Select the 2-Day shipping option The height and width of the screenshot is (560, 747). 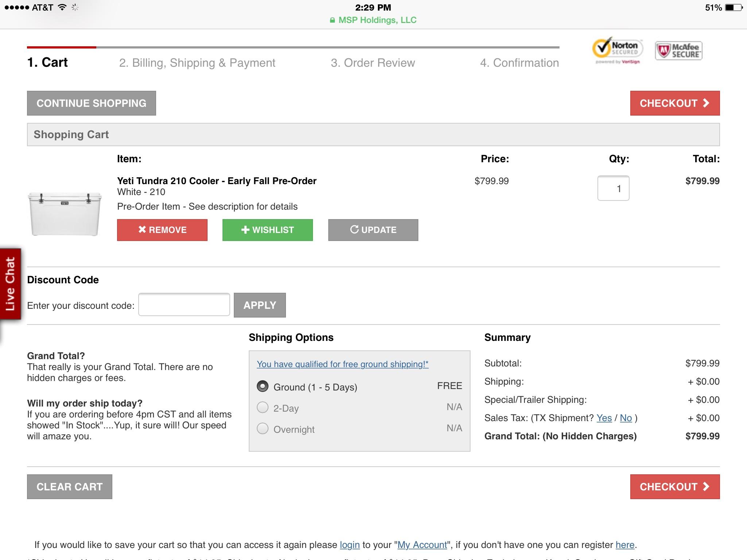coord(263,408)
